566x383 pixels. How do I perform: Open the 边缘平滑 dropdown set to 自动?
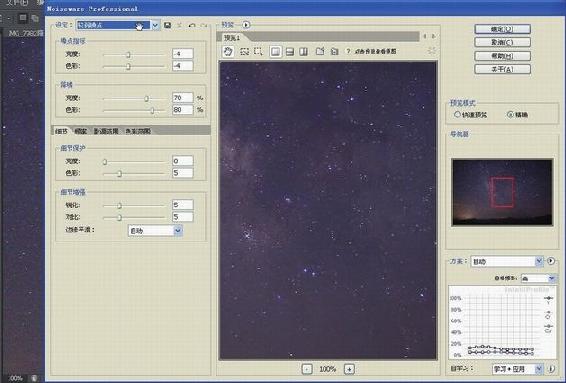click(155, 230)
